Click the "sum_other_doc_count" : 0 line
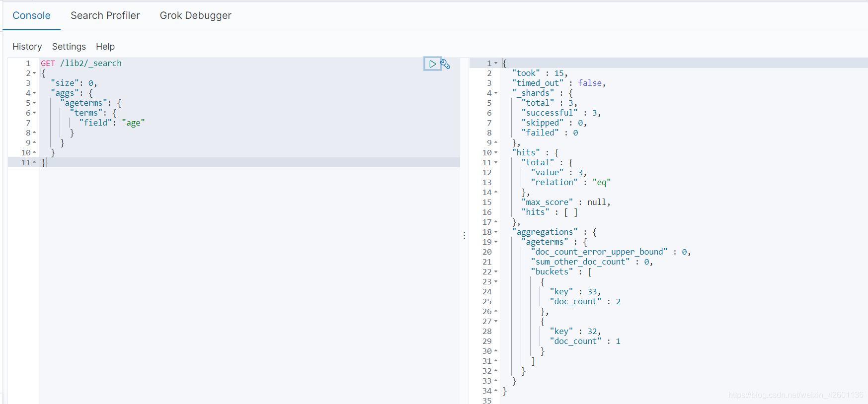The width and height of the screenshot is (868, 404). (592, 262)
